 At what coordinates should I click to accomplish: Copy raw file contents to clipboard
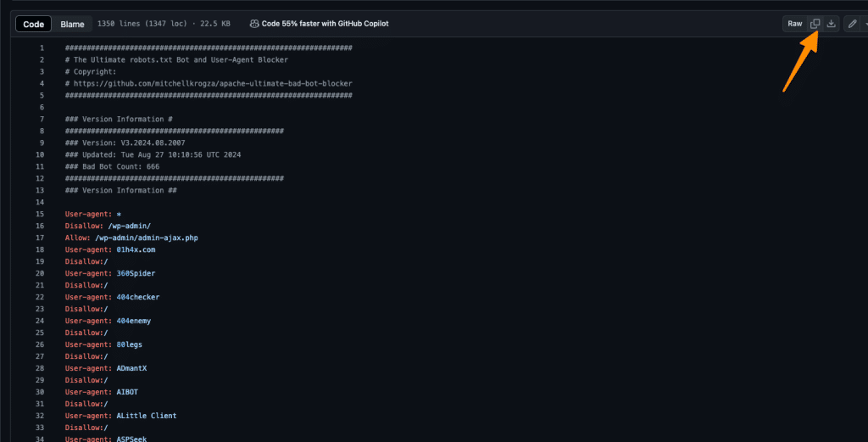[815, 24]
